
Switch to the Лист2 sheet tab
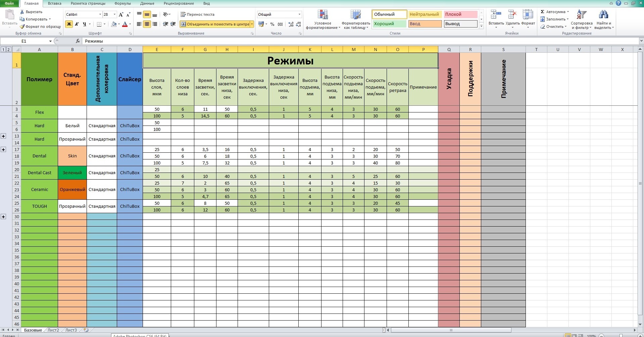pos(53,330)
